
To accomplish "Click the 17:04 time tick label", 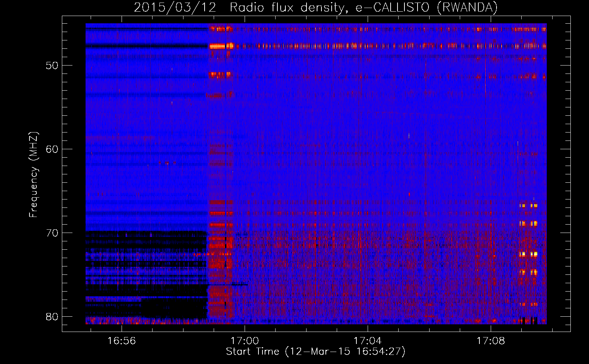I will 368,341.
